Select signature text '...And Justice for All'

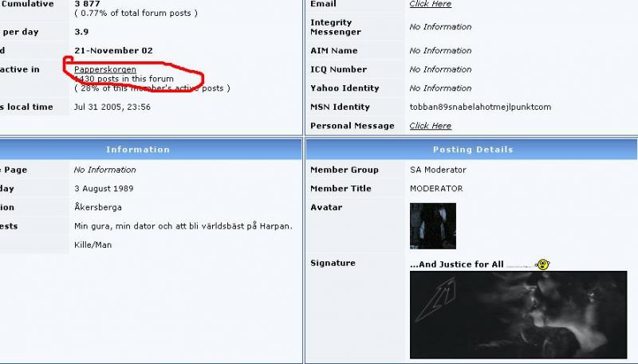(x=457, y=264)
